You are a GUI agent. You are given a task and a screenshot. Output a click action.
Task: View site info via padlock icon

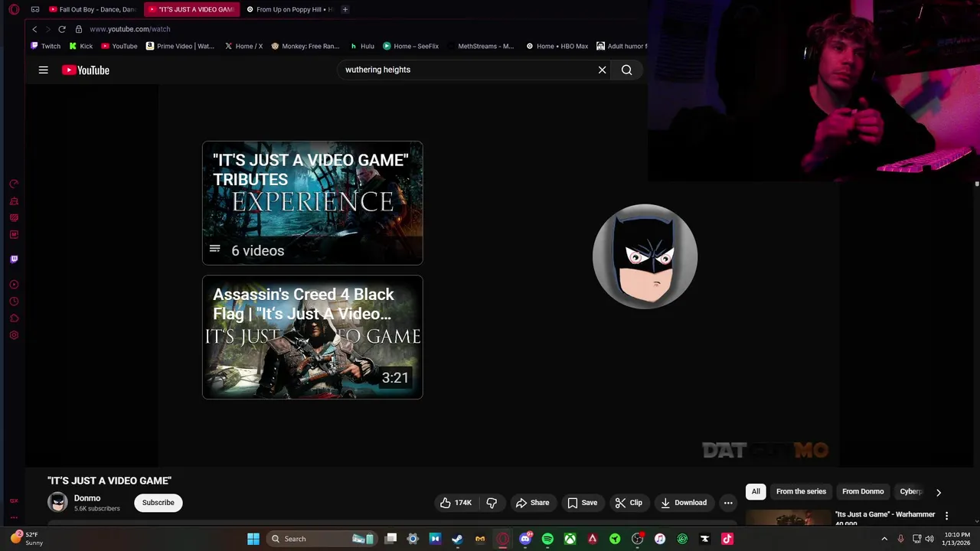[x=78, y=29]
